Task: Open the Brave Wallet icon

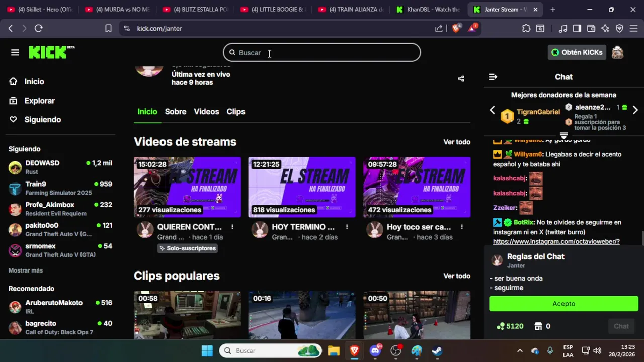Action: [591, 29]
